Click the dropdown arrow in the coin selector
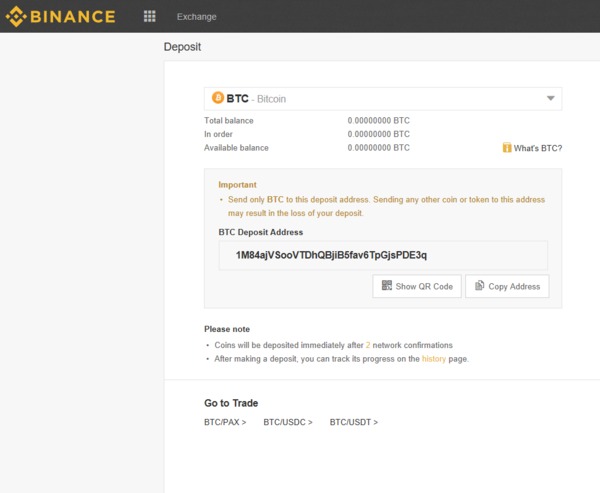Screen dimensions: 600x493 pyautogui.click(x=551, y=98)
